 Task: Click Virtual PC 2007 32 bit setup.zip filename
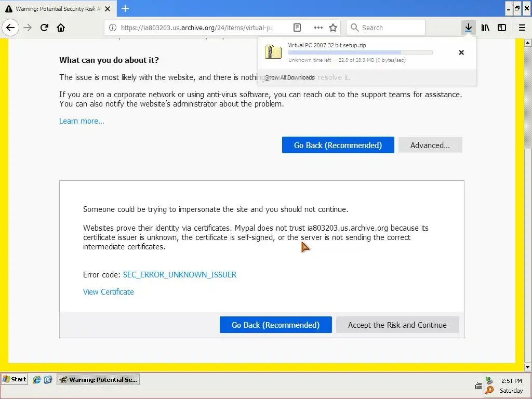pyautogui.click(x=327, y=45)
